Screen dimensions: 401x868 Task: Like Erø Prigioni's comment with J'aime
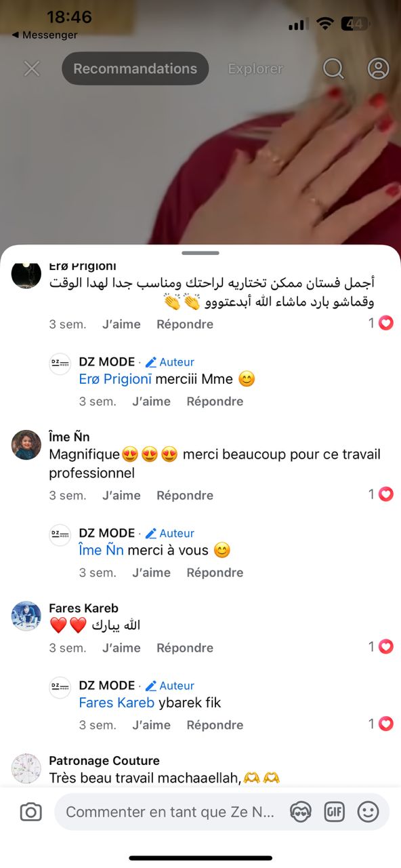point(121,324)
